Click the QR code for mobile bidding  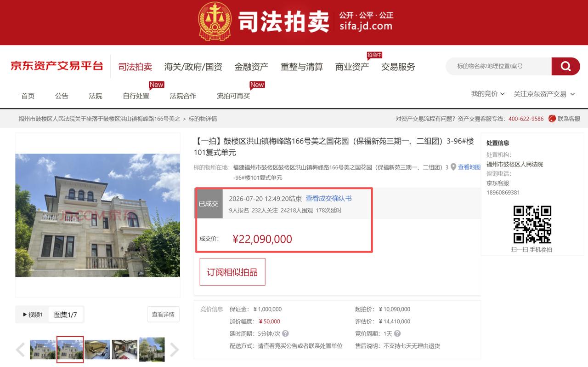pos(532,224)
